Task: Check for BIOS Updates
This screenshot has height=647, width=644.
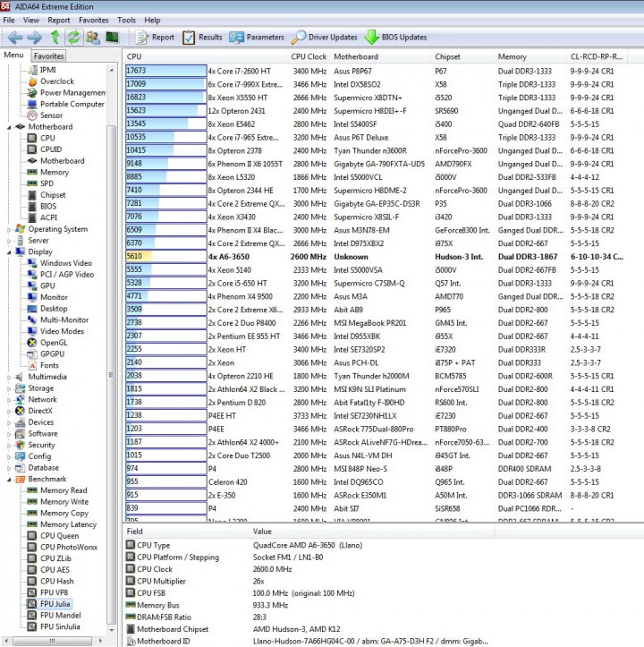Action: [395, 38]
